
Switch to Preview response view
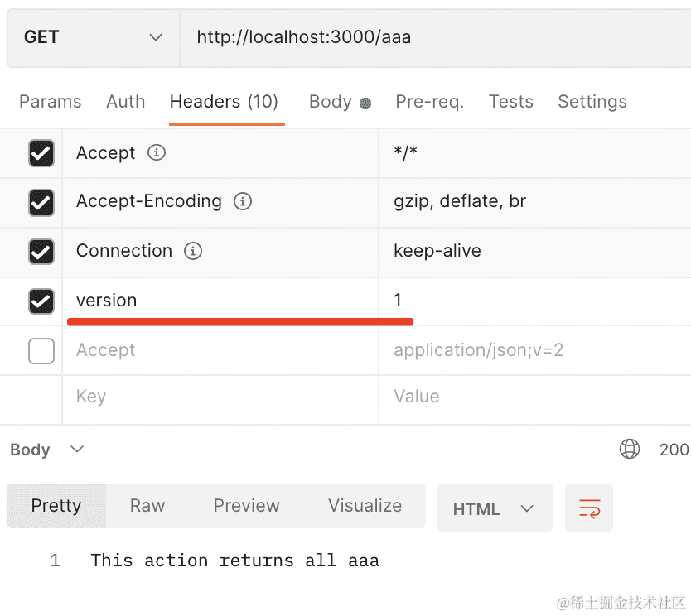(246, 506)
